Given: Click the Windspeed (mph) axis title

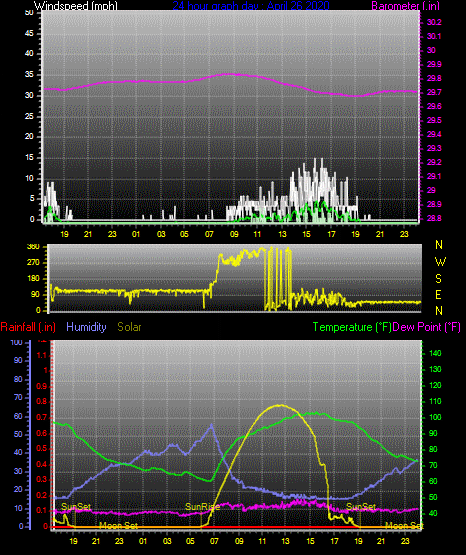Looking at the screenshot, I should tap(76, 6).
